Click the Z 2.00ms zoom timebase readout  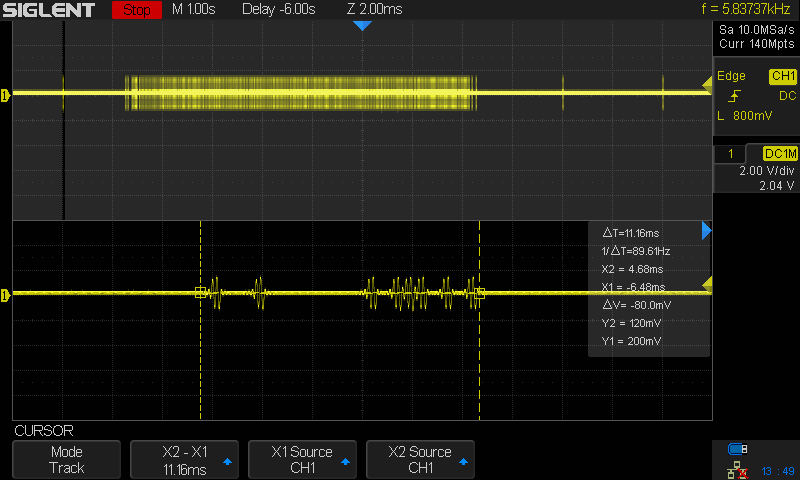(374, 9)
